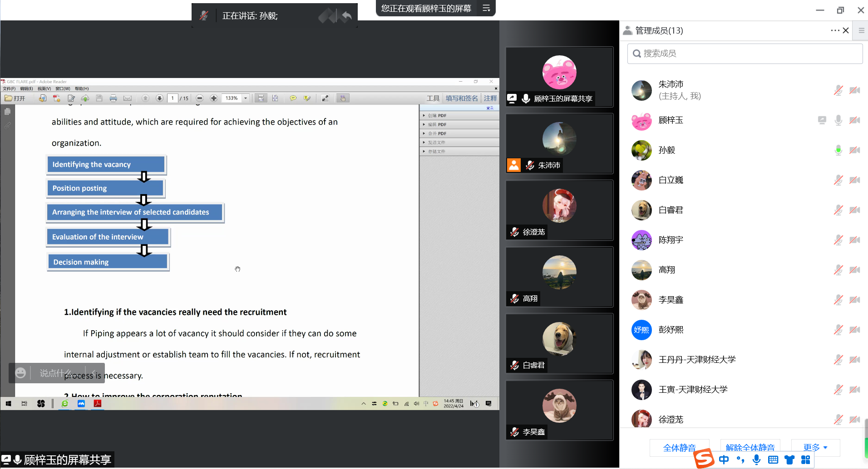868x469 pixels.
Task: Click the return arrow icon in speaker bar
Action: tap(347, 16)
